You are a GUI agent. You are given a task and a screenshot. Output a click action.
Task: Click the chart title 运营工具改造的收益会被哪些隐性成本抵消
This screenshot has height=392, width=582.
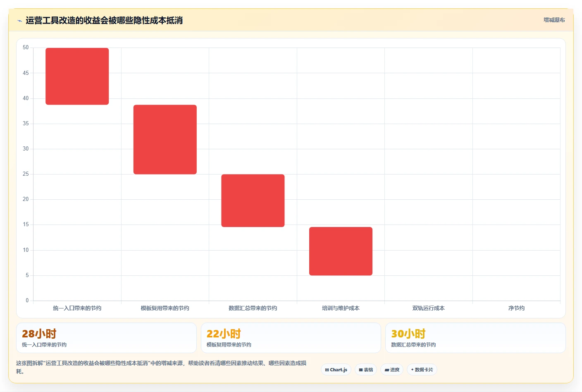[x=104, y=20]
